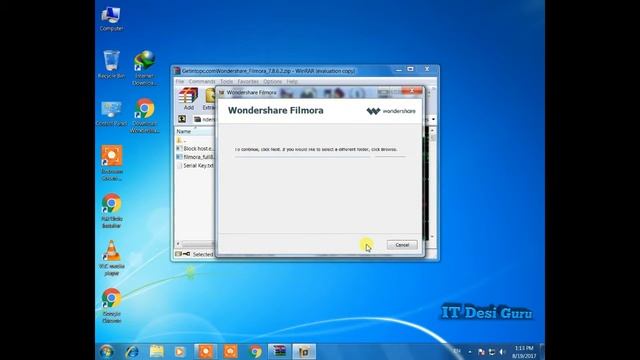The height and width of the screenshot is (360, 640).
Task: Select the Control Panel desktop icon
Action: point(111,114)
